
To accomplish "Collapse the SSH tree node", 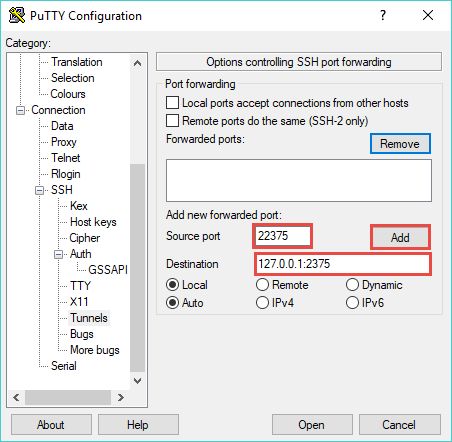I will tap(40, 190).
